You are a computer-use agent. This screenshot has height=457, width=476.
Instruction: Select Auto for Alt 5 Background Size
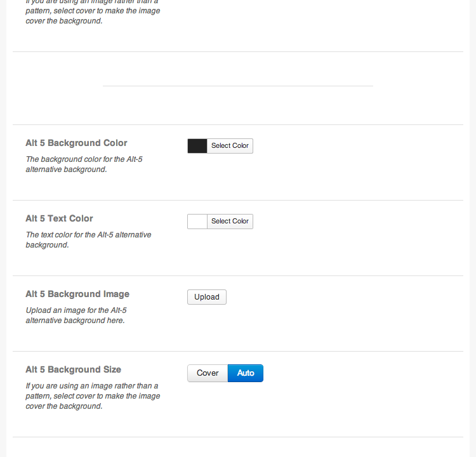point(246,373)
